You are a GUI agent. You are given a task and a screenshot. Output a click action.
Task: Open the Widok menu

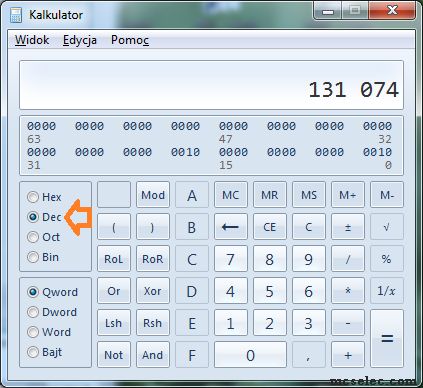click(x=32, y=40)
